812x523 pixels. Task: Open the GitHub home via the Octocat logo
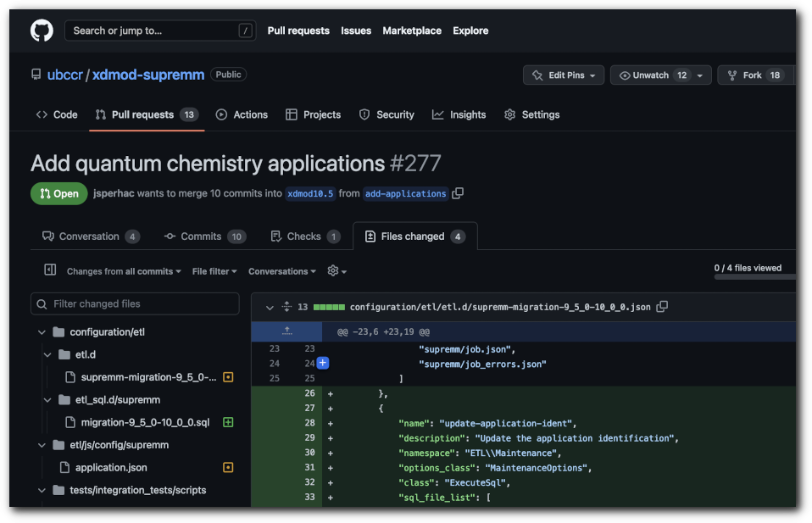point(42,30)
